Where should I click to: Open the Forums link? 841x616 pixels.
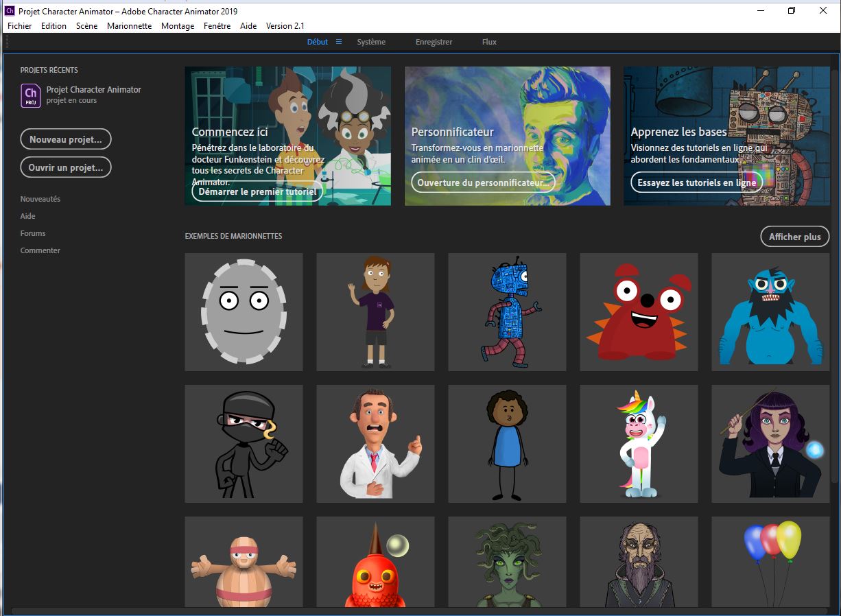(x=33, y=233)
